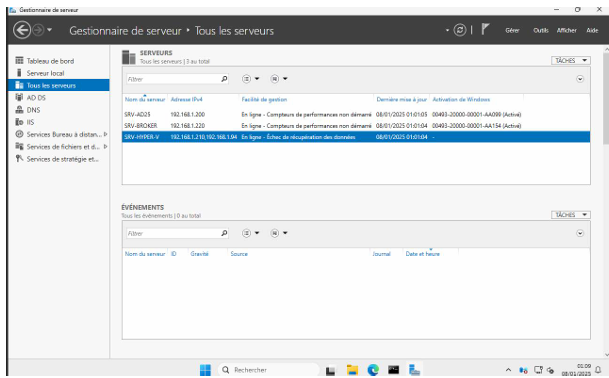Click the Événements filter text box
609x378 pixels.
tap(173, 233)
